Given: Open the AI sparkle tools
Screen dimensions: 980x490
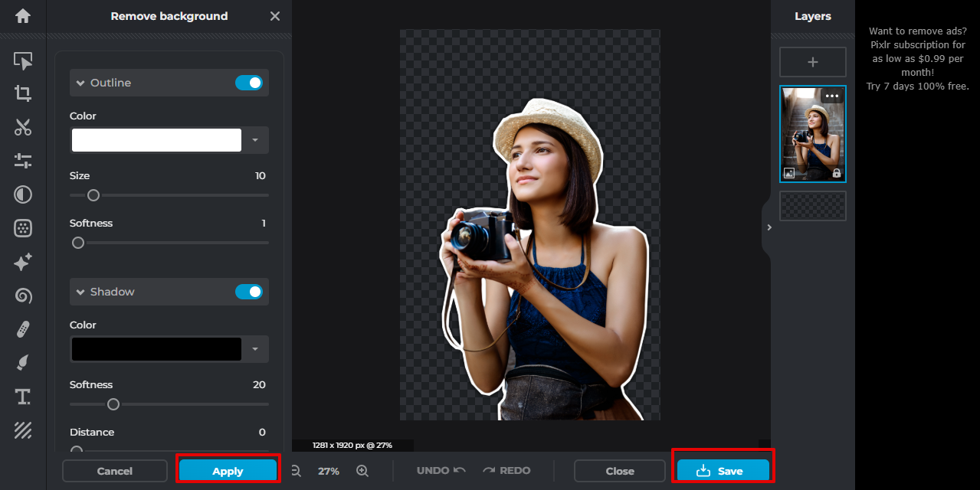Looking at the screenshot, I should click(x=23, y=262).
